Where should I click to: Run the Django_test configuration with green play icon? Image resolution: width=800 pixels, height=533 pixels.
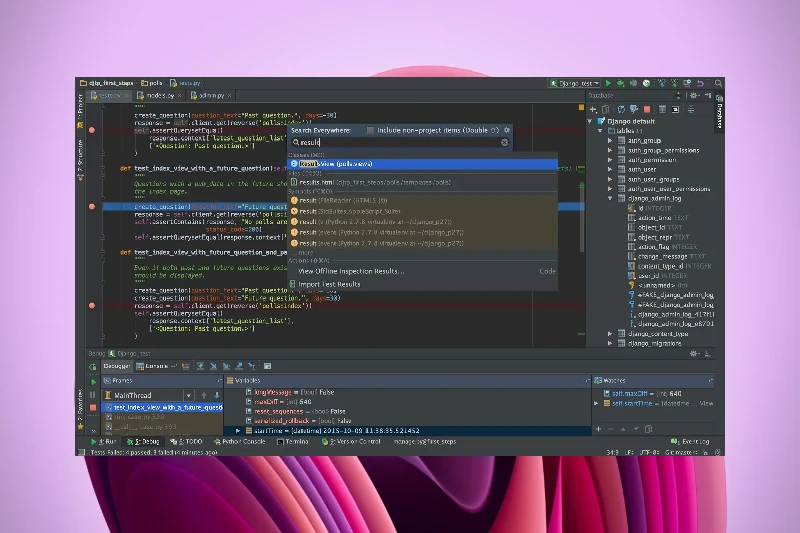click(x=608, y=83)
